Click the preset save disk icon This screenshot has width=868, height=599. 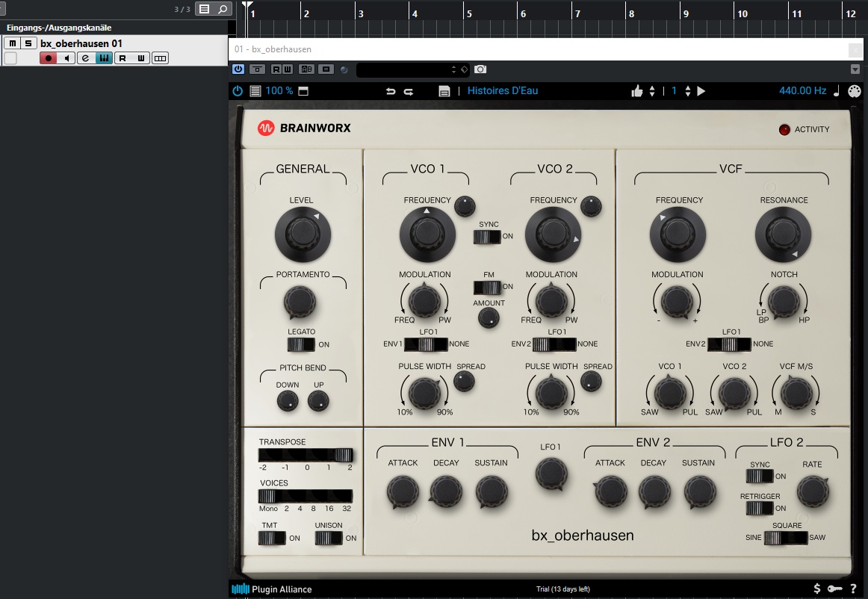444,91
